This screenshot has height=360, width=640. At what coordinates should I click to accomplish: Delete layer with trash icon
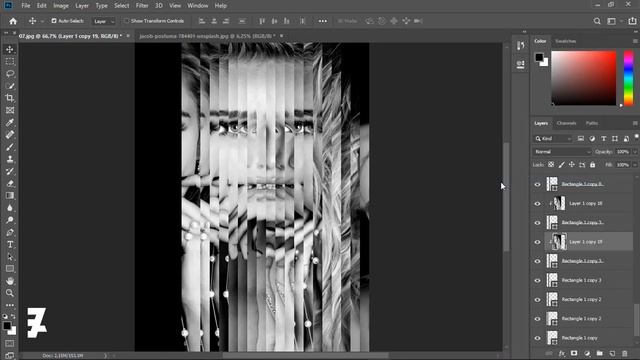pyautogui.click(x=624, y=353)
